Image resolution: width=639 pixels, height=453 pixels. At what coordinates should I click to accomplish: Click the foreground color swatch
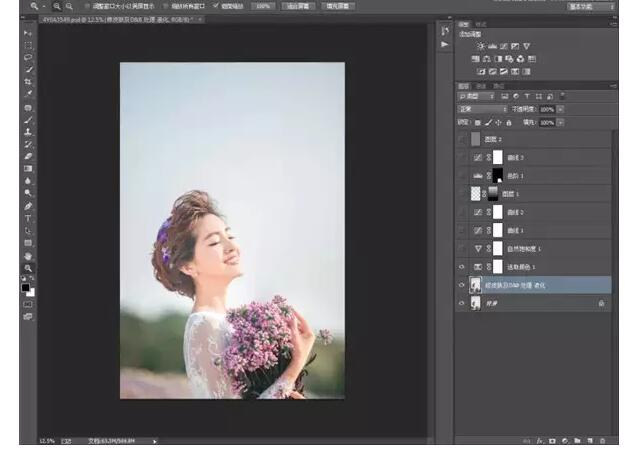coord(26,287)
